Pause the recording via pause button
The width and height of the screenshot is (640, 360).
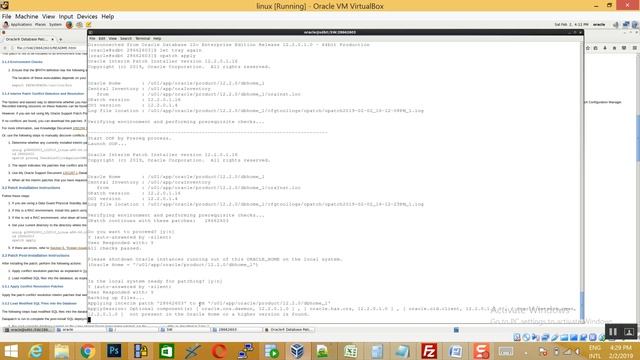pyautogui.click(x=613, y=332)
